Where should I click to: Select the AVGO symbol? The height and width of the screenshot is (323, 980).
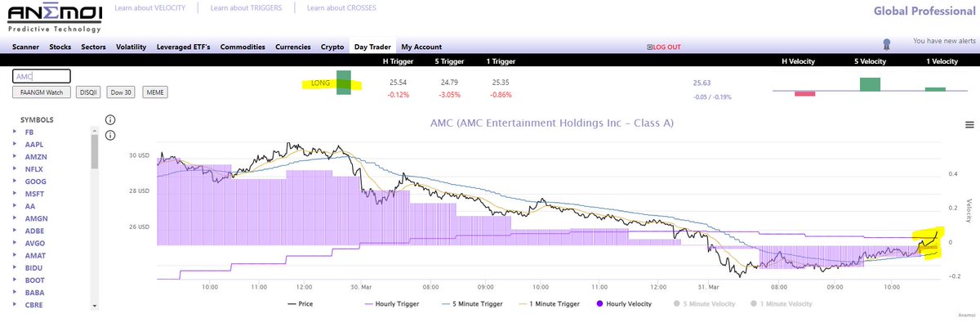pos(34,244)
